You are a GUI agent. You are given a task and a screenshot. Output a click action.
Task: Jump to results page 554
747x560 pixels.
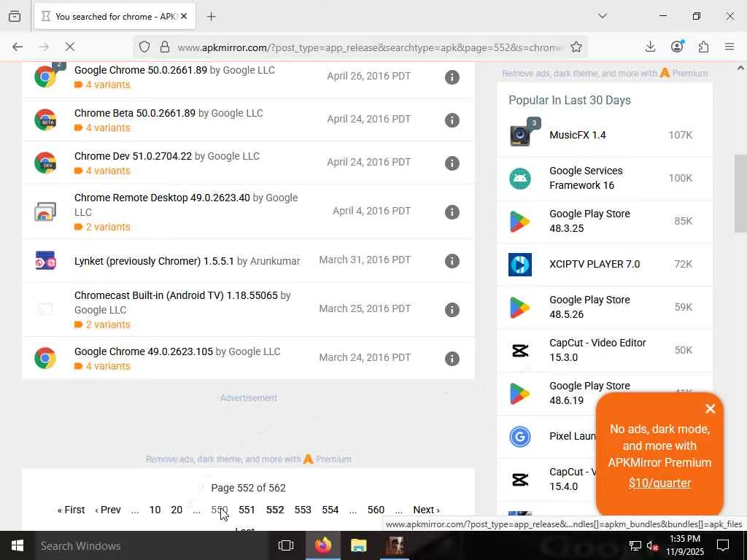330,510
